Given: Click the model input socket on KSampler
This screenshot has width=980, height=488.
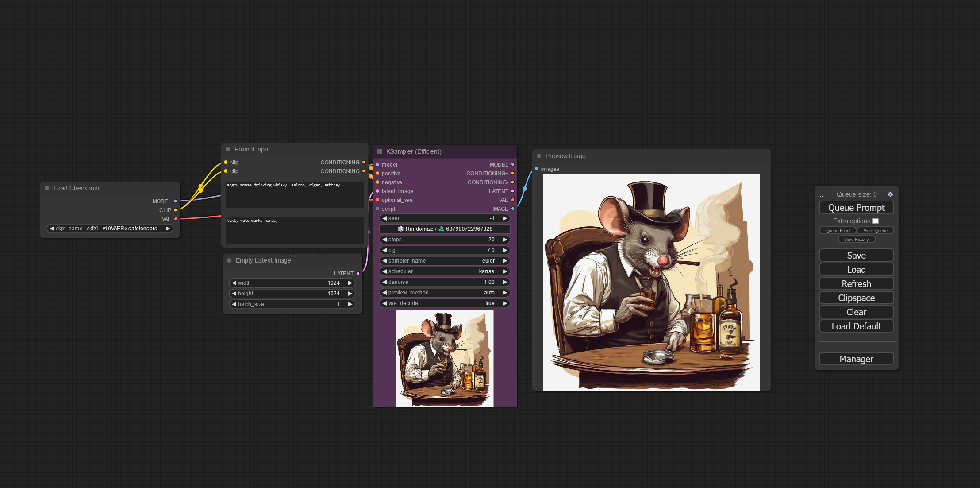Looking at the screenshot, I should (x=377, y=164).
